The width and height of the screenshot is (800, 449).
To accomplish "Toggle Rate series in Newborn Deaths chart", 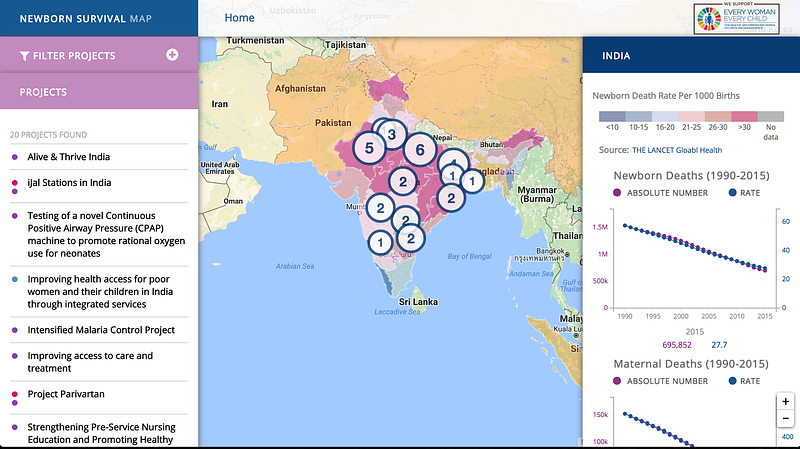I will [x=744, y=193].
